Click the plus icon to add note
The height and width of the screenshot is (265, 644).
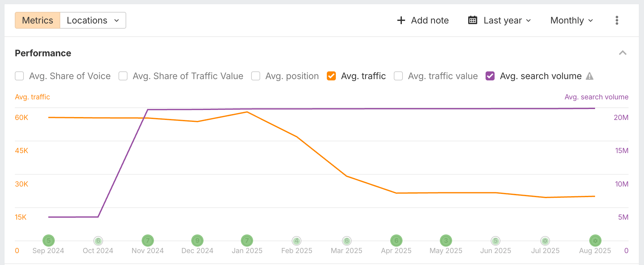[x=401, y=20]
